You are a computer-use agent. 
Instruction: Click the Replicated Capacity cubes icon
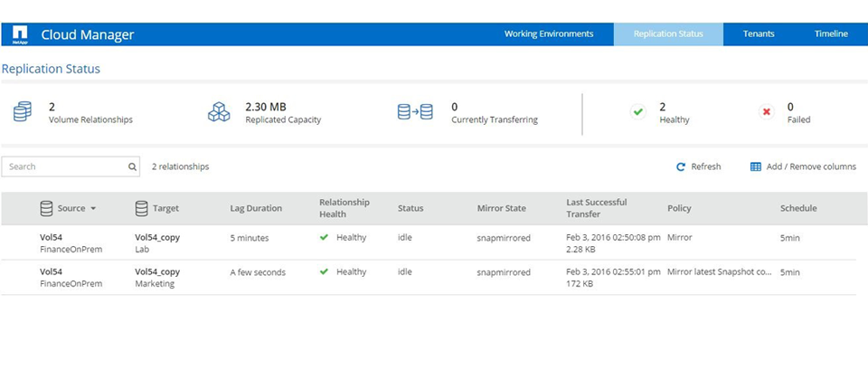click(219, 112)
